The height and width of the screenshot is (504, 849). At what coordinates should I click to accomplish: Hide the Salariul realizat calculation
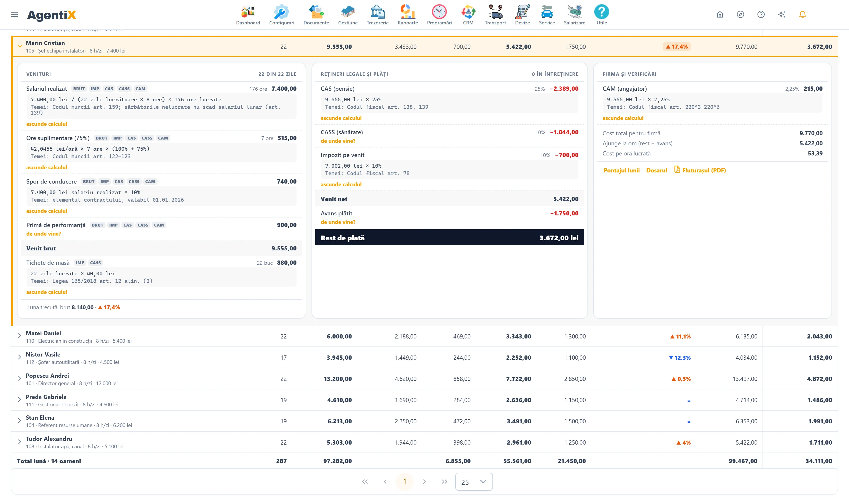pos(46,124)
